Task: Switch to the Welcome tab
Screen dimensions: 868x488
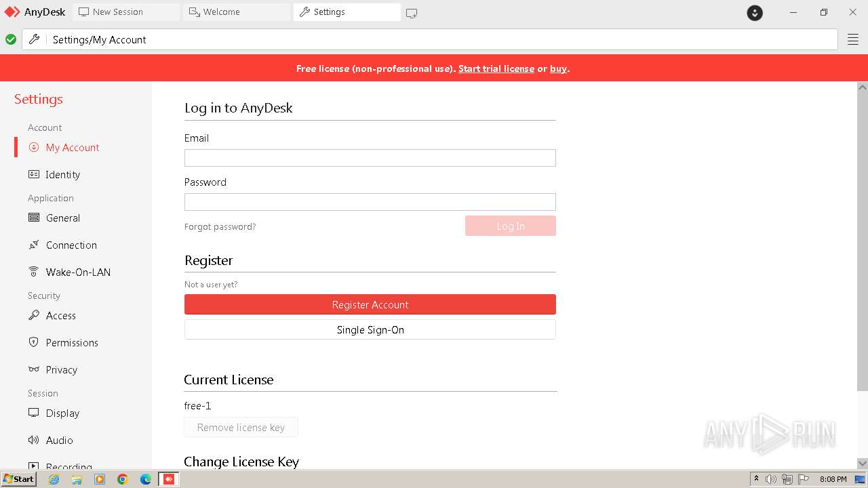Action: (237, 12)
